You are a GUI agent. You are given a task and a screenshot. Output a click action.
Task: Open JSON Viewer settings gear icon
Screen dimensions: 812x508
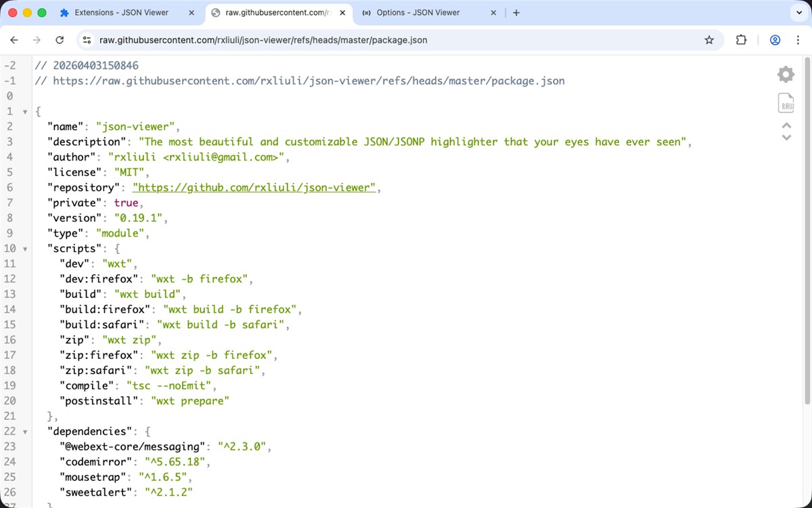(x=786, y=75)
